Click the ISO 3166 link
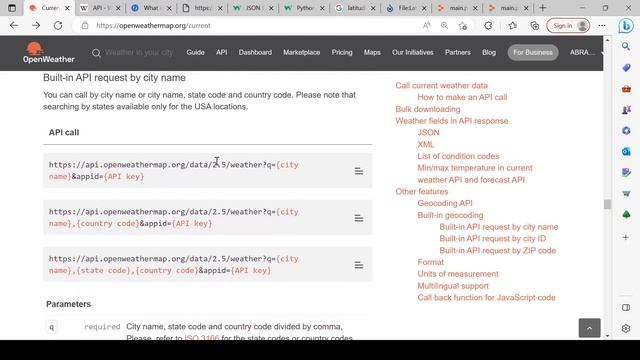 [x=202, y=338]
